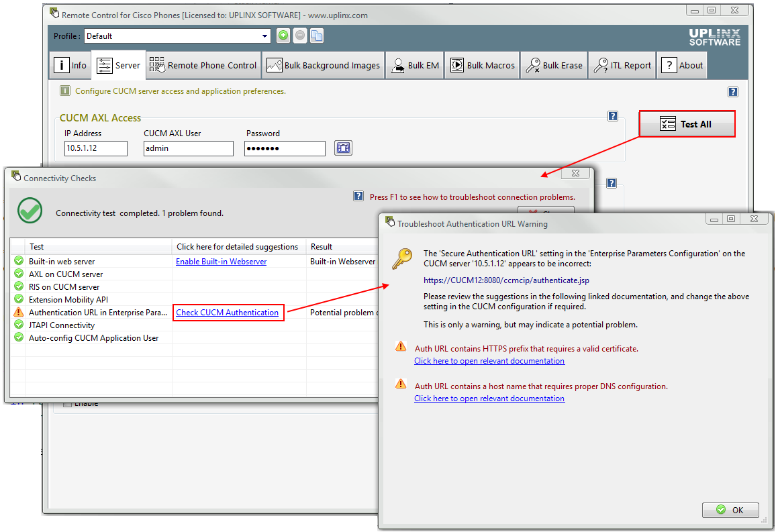Viewport: 778px width, 532px height.
Task: Click the 'Potential problem' result cell
Action: coord(343,313)
